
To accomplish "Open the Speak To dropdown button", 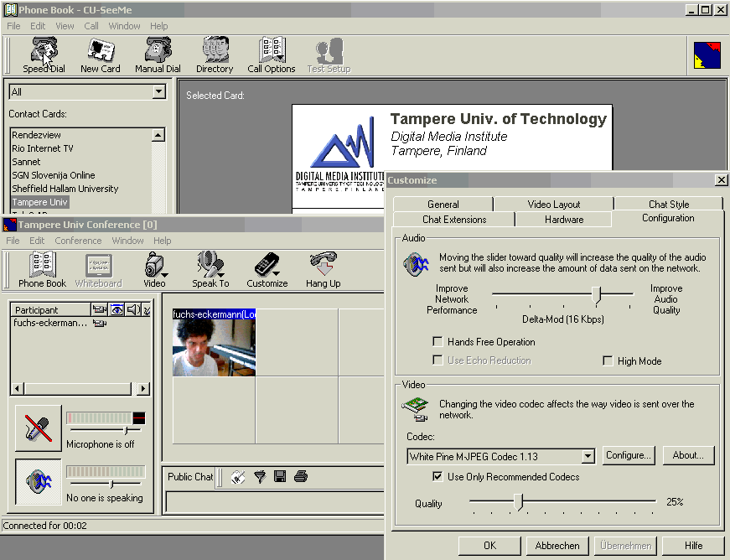I will (x=210, y=270).
